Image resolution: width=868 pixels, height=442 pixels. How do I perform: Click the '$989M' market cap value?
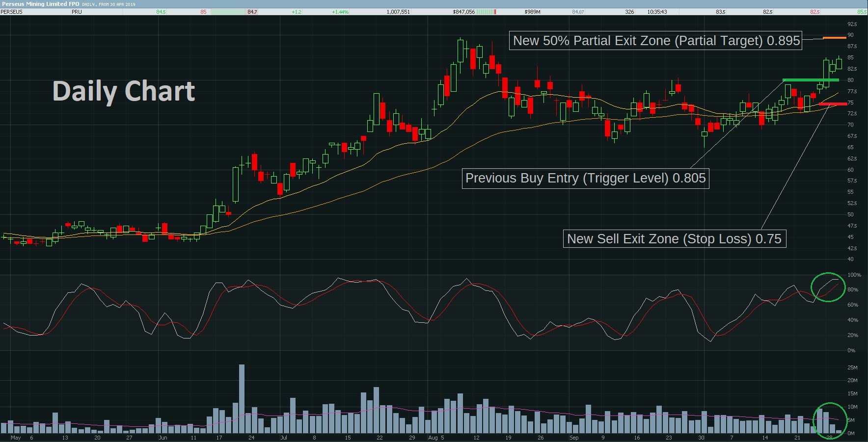coord(532,12)
